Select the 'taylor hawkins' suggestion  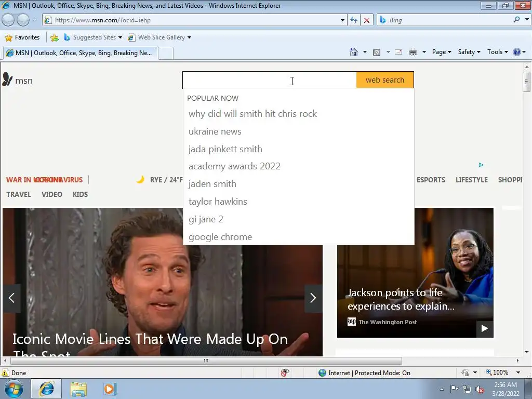click(x=218, y=202)
